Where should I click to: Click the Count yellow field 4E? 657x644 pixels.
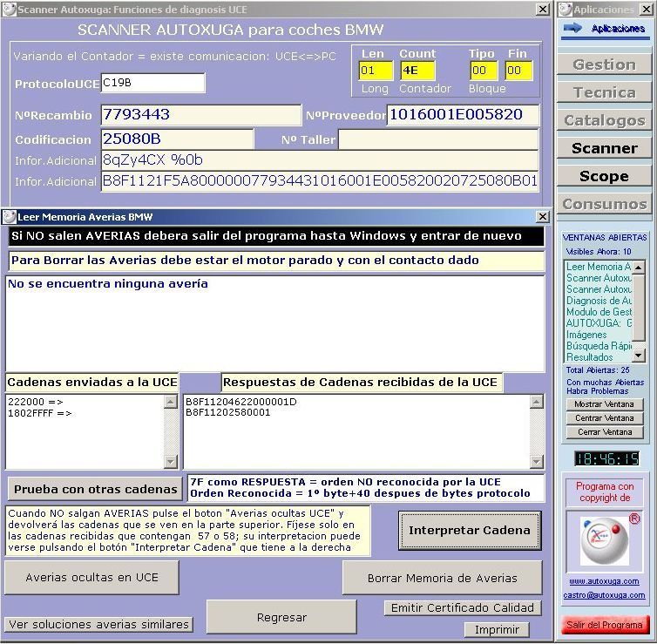[417, 71]
